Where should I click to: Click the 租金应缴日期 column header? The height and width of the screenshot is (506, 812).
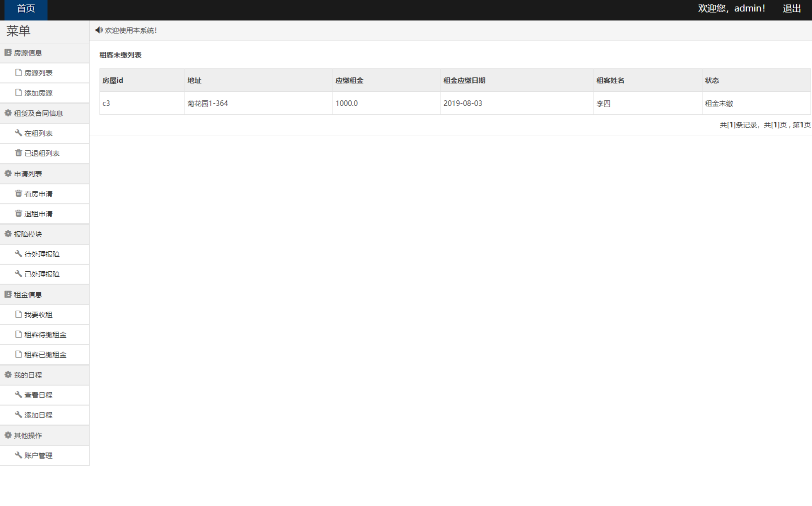pos(517,80)
